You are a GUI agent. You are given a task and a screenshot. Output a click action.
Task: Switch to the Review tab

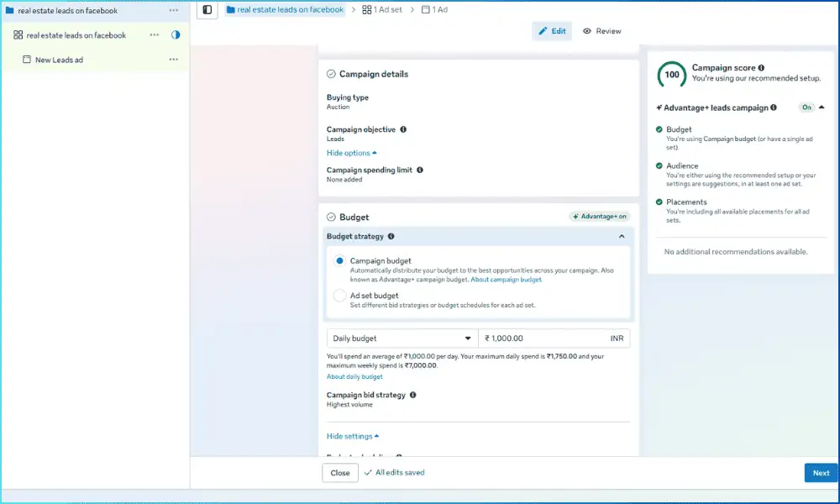(602, 31)
